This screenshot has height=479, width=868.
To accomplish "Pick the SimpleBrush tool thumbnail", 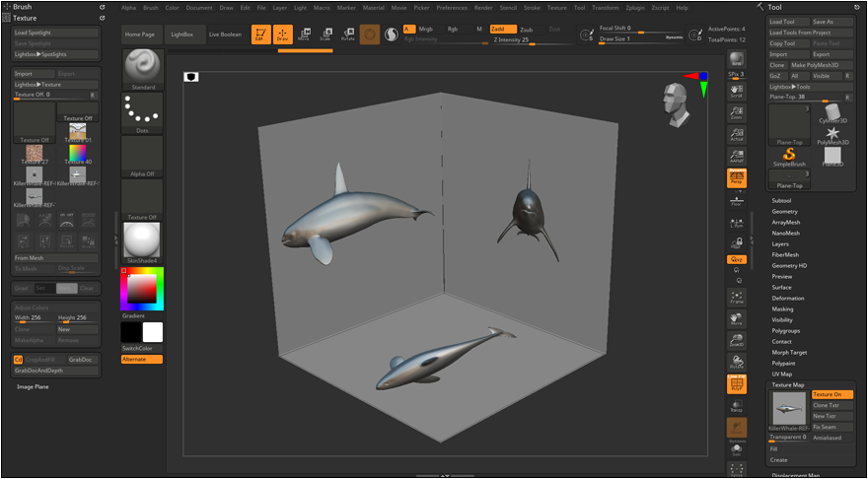I will 789,157.
